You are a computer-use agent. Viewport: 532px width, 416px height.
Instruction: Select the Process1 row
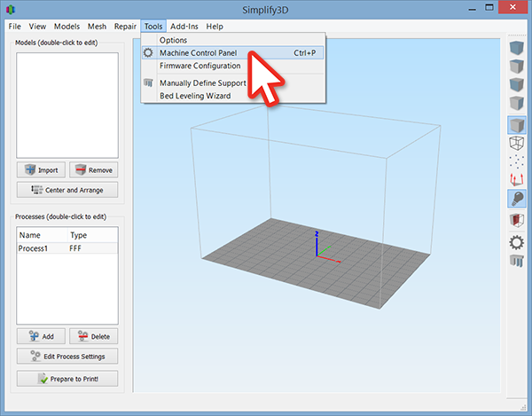click(x=67, y=248)
